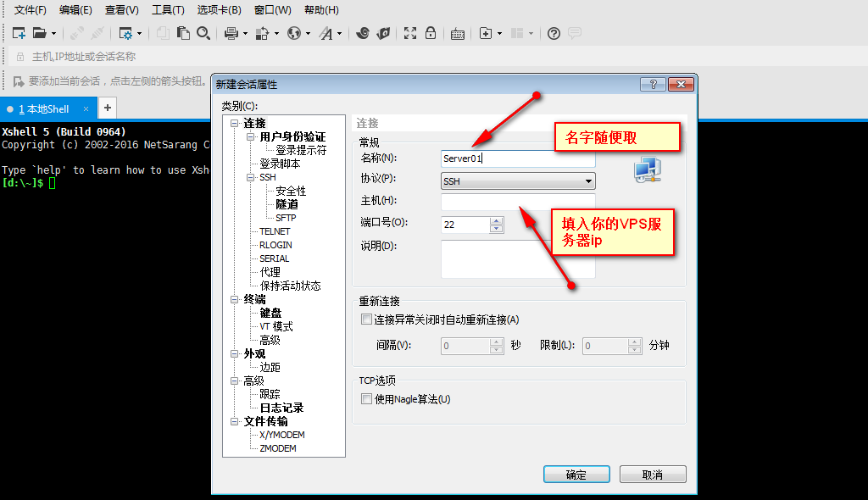Click the keyboard key-mapping icon
The image size is (868, 500).
click(457, 34)
